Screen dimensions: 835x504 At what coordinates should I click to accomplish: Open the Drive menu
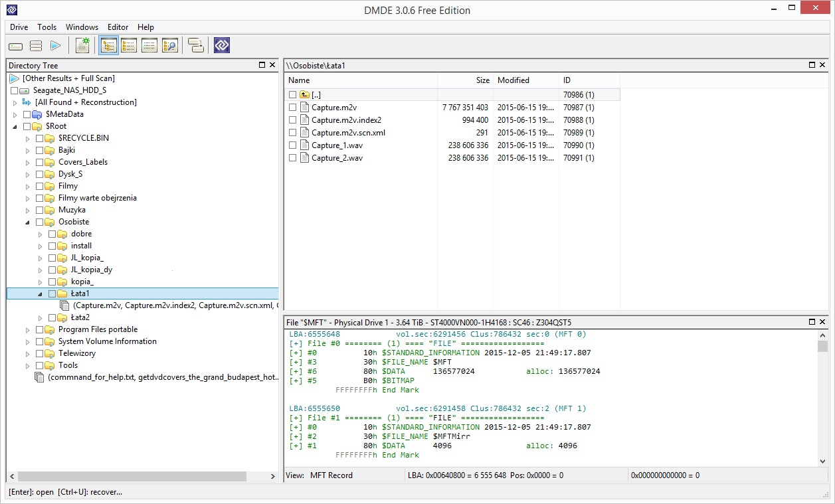(x=19, y=27)
